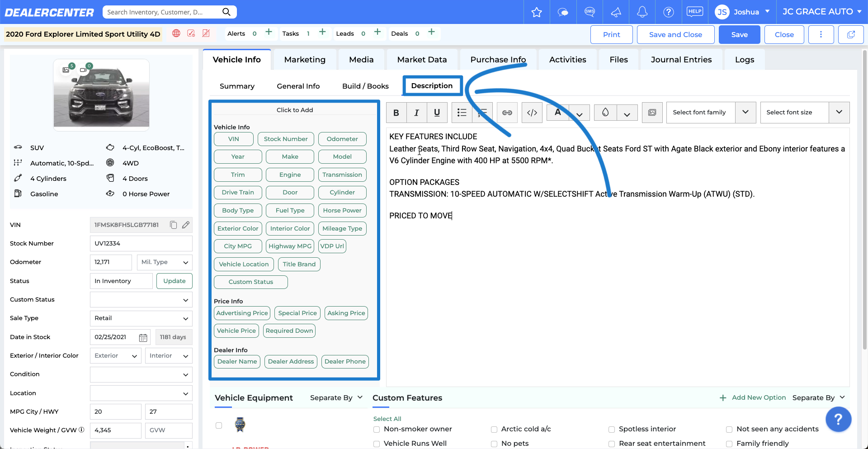Screen dimensions: 868x449
Task: Check the Family friendly feature
Action: click(729, 444)
